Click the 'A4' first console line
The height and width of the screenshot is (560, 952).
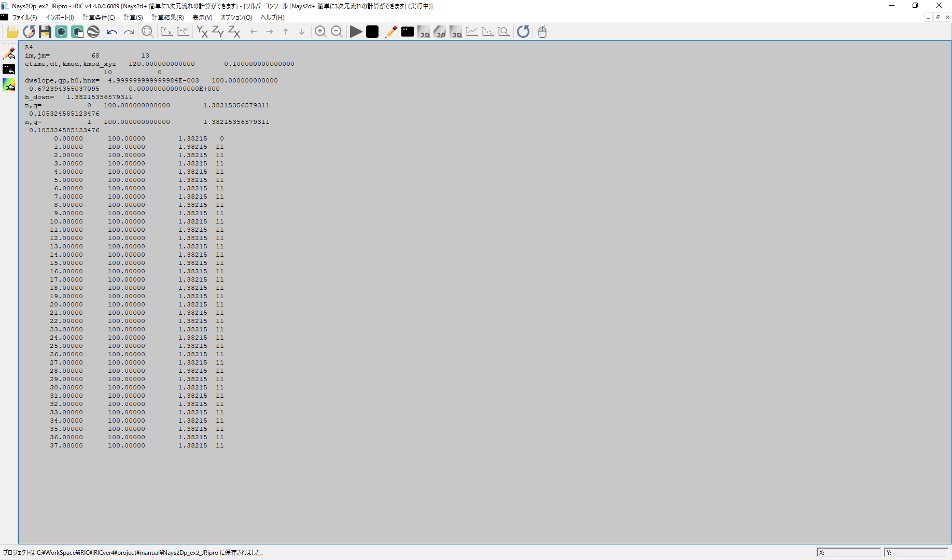29,47
